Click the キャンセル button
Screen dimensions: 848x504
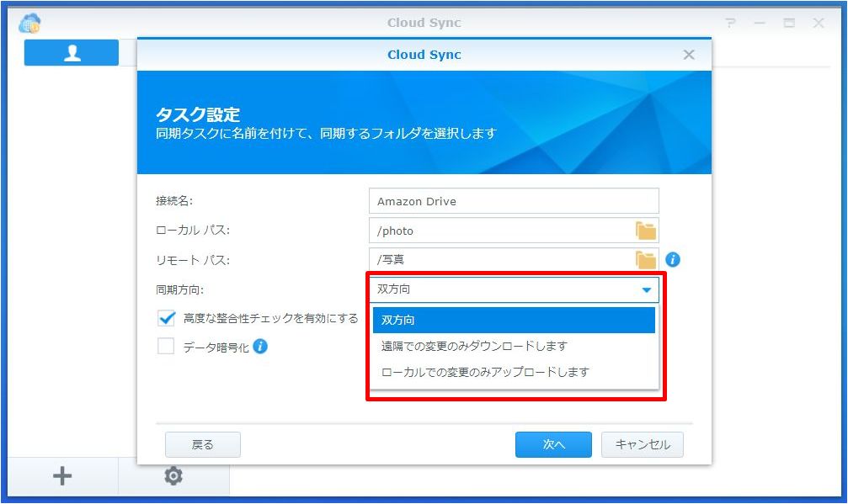pos(642,444)
